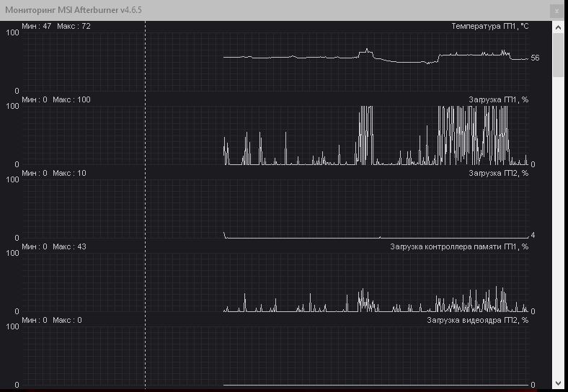Click the window title 'Мониторинг MSI Afterburner v4.6.5'
This screenshot has width=568, height=392.
74,10
